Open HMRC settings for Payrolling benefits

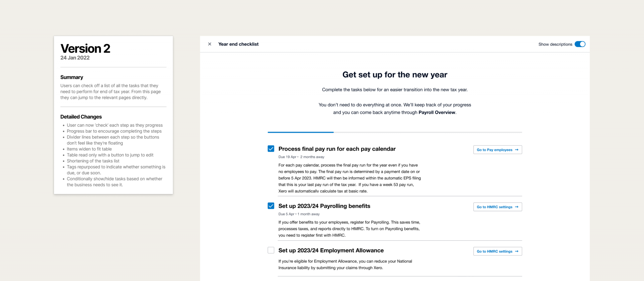click(x=497, y=207)
